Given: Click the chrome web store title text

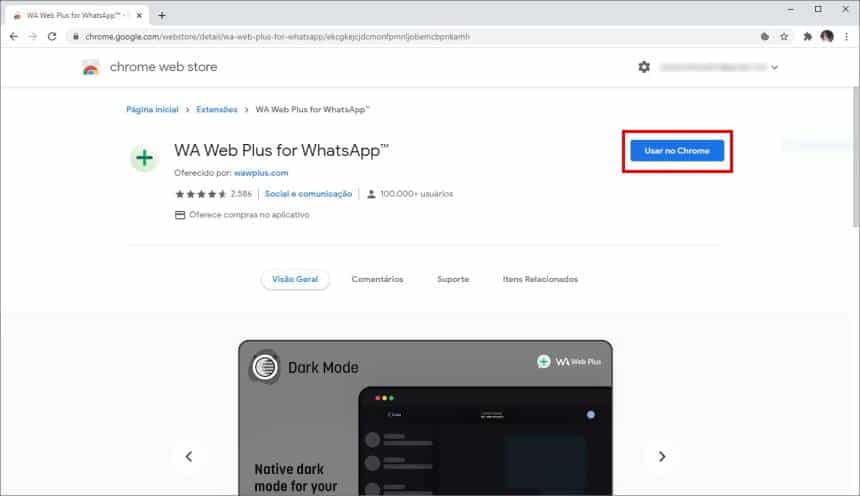Looking at the screenshot, I should pyautogui.click(x=163, y=67).
